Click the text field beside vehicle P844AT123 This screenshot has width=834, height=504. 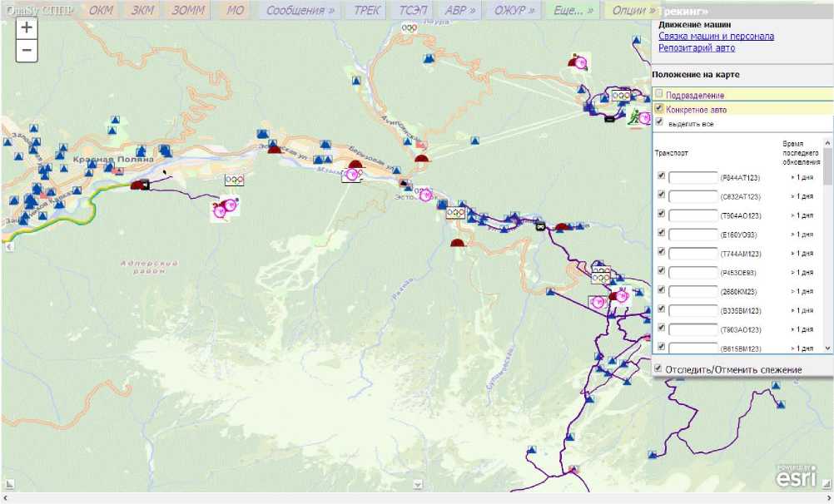[693, 176]
